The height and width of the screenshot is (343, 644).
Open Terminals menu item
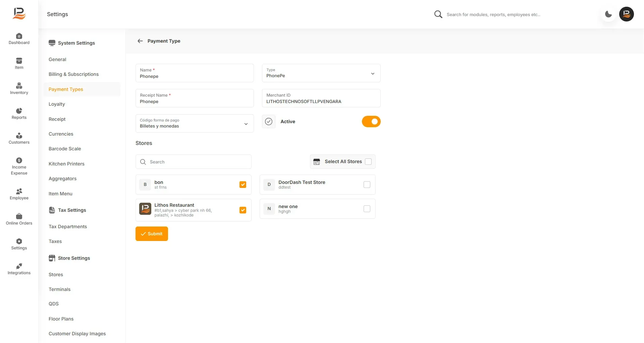point(59,289)
